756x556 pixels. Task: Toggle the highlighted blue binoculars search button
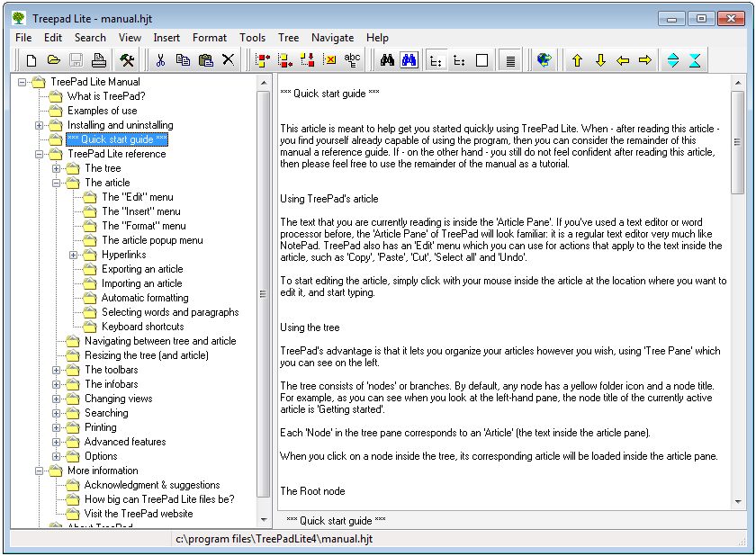click(x=409, y=60)
